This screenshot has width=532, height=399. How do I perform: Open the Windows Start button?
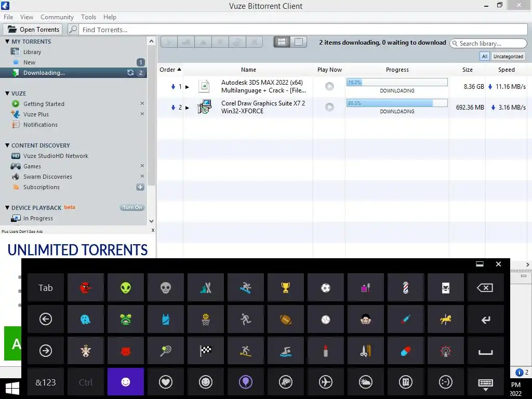click(12, 389)
